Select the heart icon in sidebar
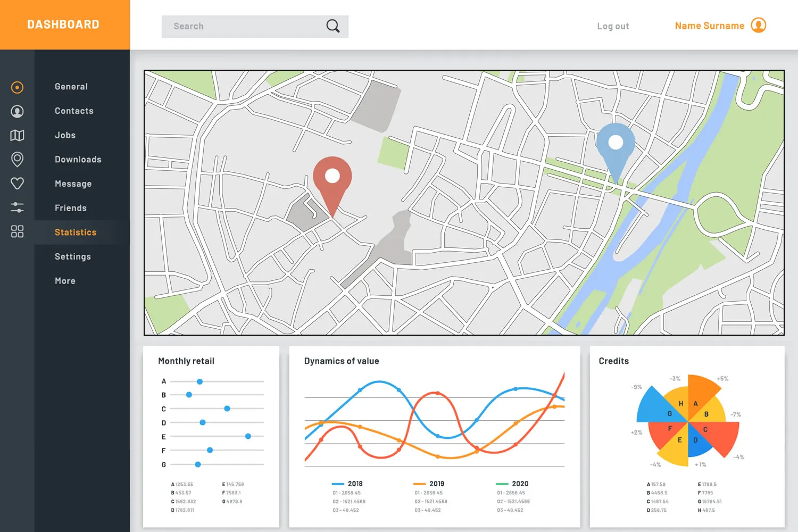 coord(17,184)
